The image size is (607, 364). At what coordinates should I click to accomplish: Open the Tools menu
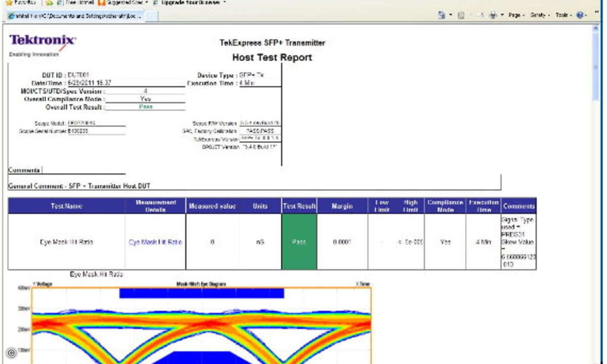(564, 16)
